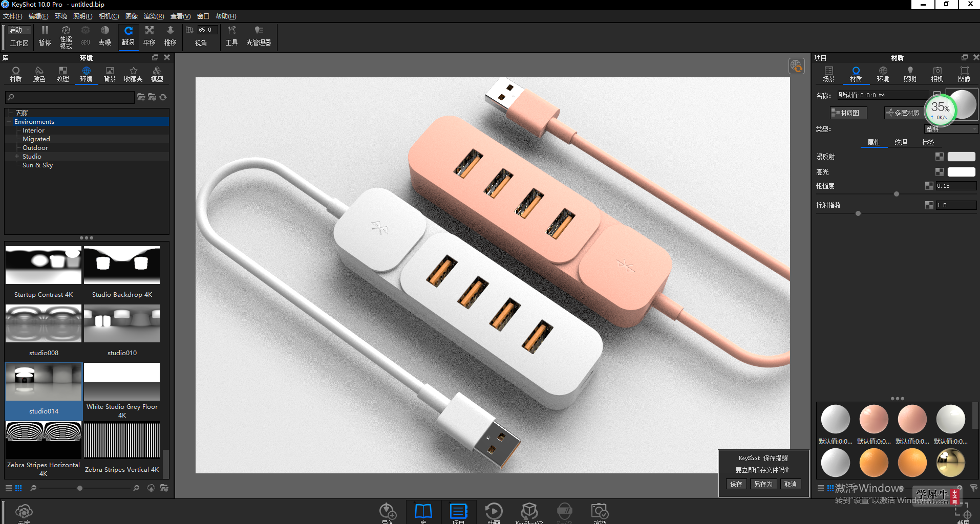980x524 pixels.
Task: Switch library to 背景 backplates tab
Action: pyautogui.click(x=110, y=74)
